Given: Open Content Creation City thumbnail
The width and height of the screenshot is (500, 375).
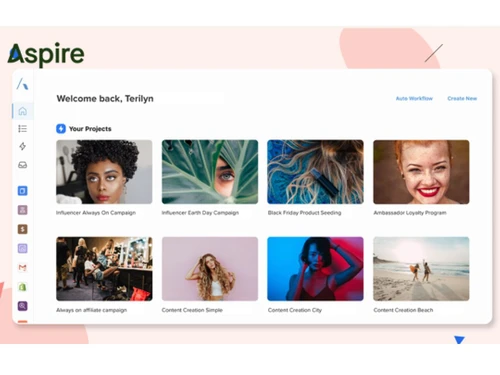Looking at the screenshot, I should pyautogui.click(x=315, y=269).
